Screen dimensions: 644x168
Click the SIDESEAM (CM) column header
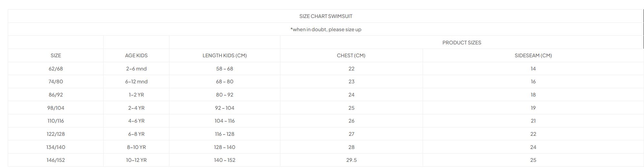(533, 55)
